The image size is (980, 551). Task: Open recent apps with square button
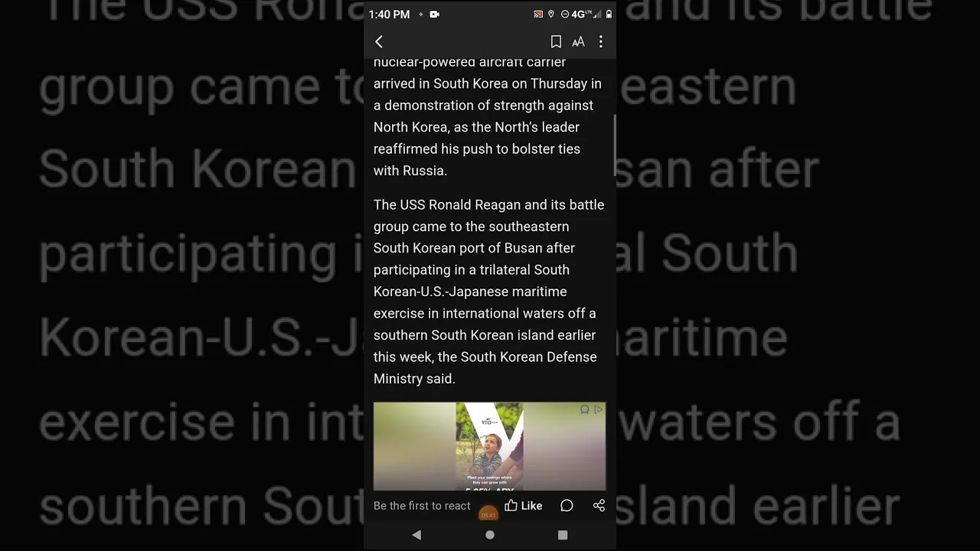click(x=563, y=535)
